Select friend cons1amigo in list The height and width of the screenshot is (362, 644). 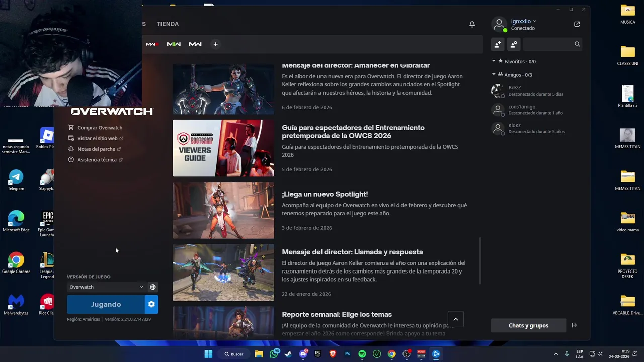(536, 110)
